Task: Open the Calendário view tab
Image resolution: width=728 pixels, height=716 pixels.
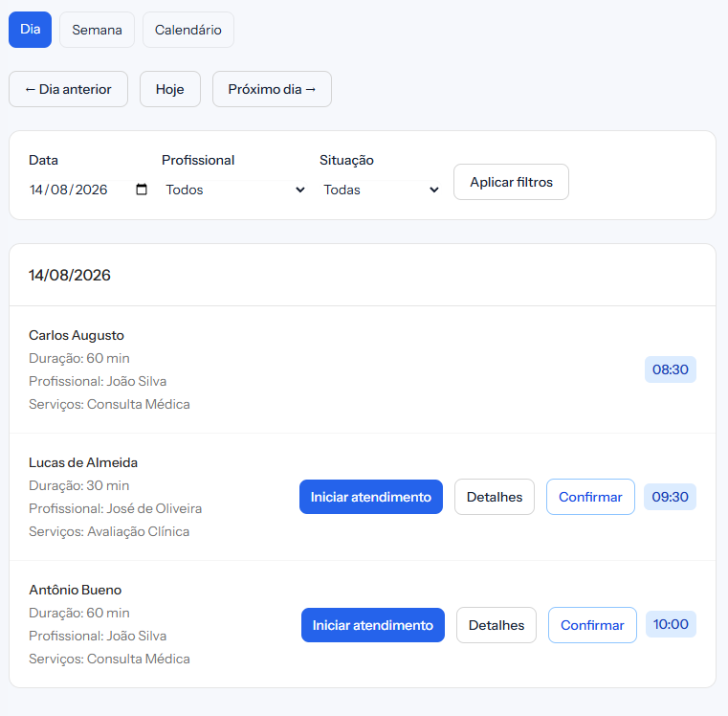Action: coord(188,30)
